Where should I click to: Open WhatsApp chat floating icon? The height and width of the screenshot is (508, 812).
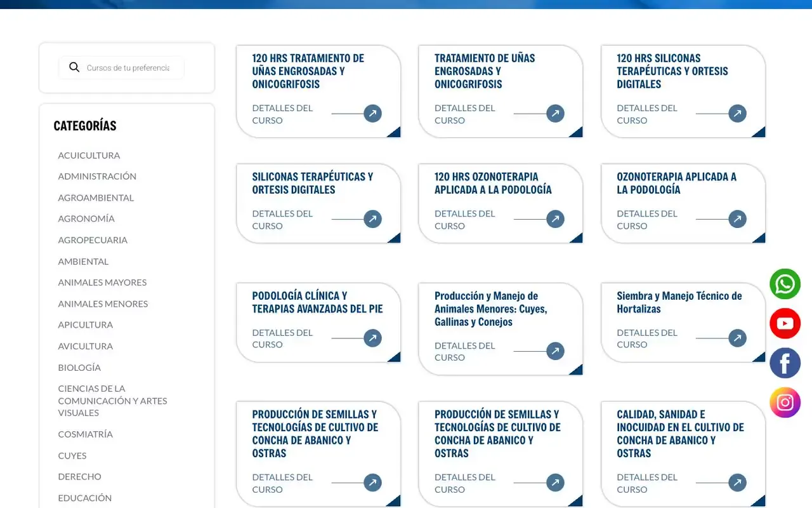tap(785, 284)
